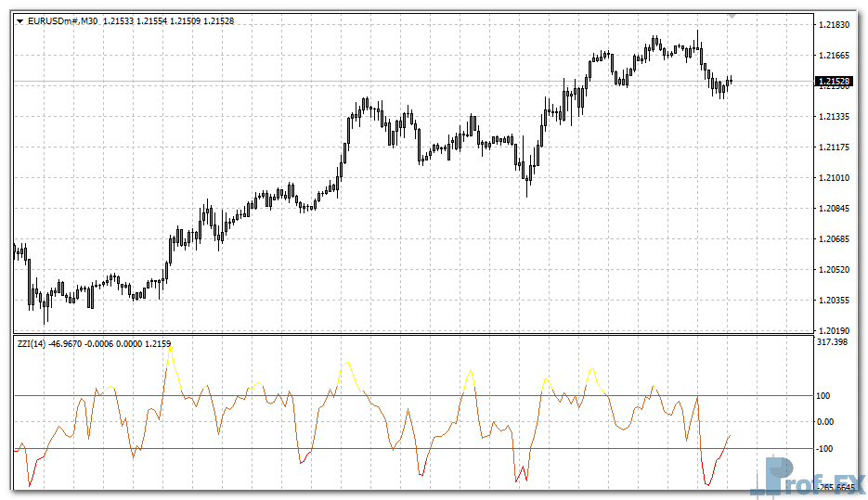Click the 1.20520 price scale label
868x500 pixels.
coord(833,269)
